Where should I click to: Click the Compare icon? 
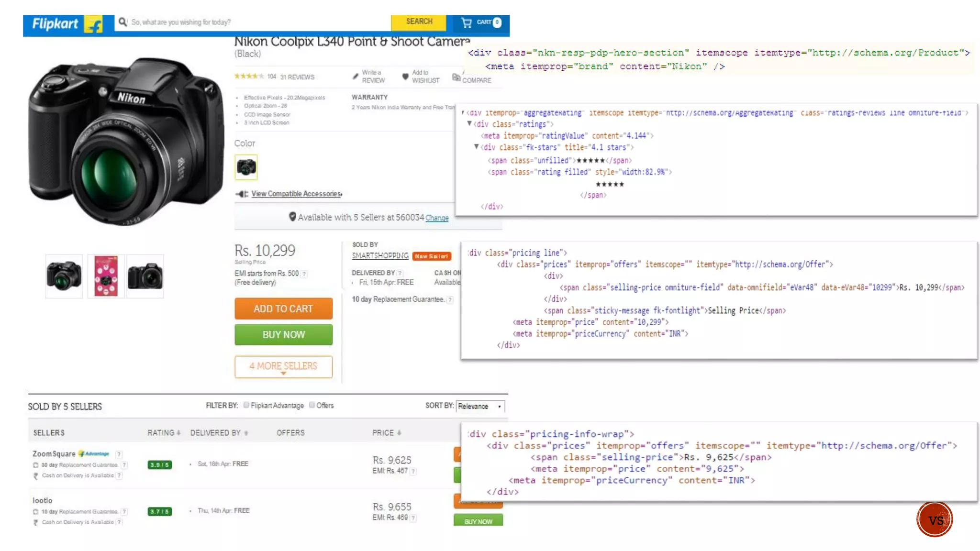456,77
